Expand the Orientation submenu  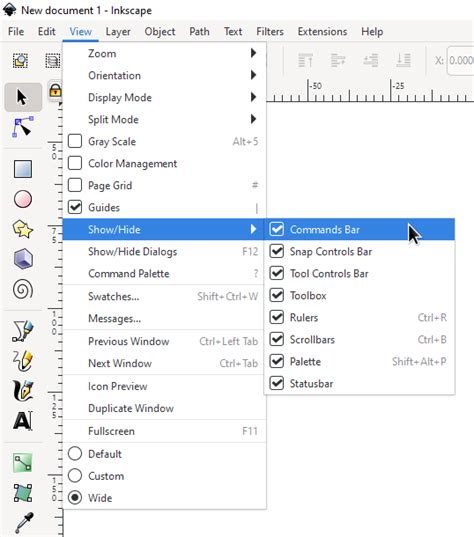164,75
